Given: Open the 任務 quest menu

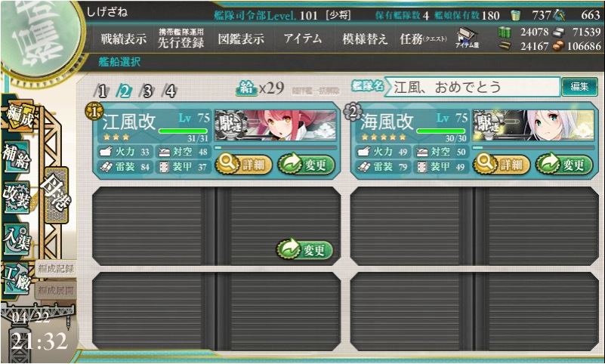Looking at the screenshot, I should point(423,39).
